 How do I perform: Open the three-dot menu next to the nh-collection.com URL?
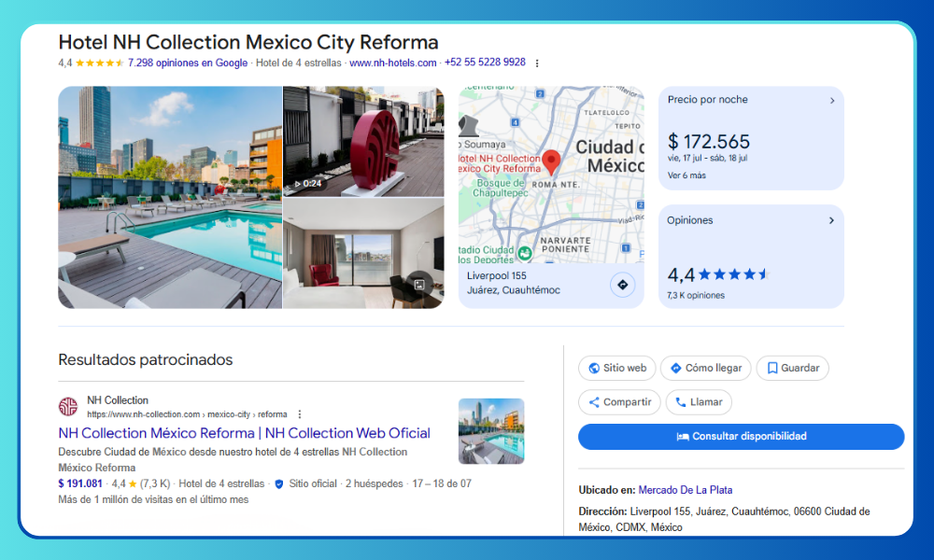pyautogui.click(x=300, y=414)
